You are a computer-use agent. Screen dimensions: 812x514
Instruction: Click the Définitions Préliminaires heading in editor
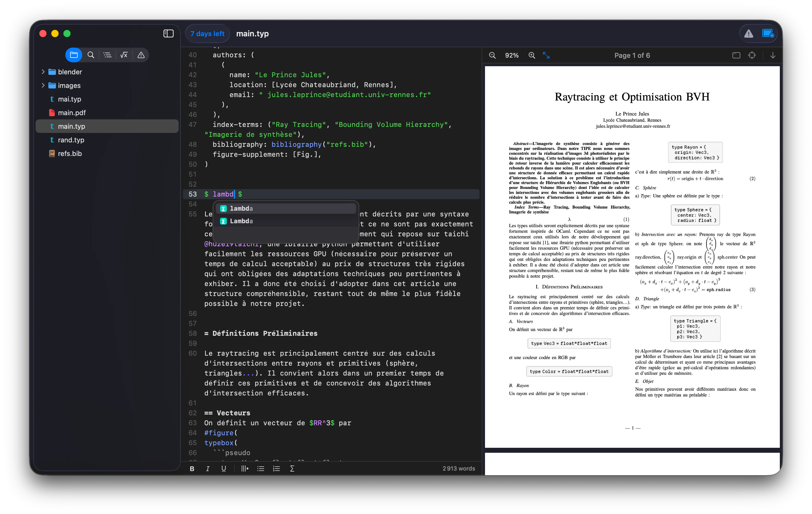coord(261,334)
